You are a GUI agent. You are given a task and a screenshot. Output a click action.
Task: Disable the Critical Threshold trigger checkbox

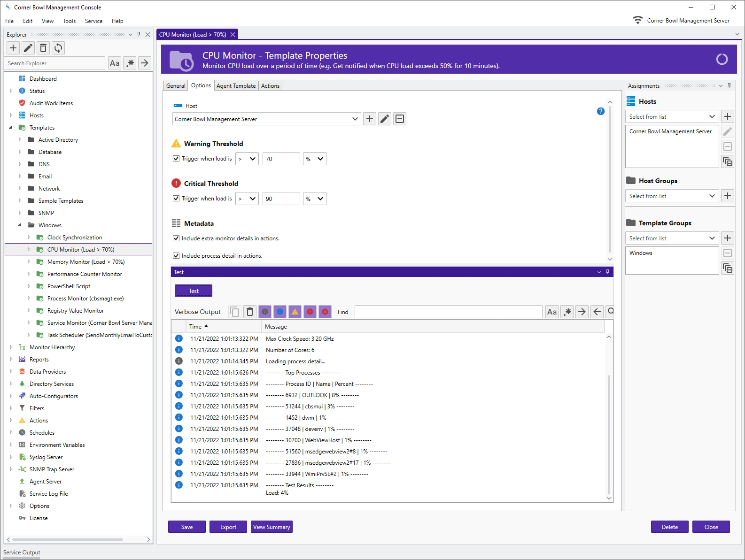(176, 199)
